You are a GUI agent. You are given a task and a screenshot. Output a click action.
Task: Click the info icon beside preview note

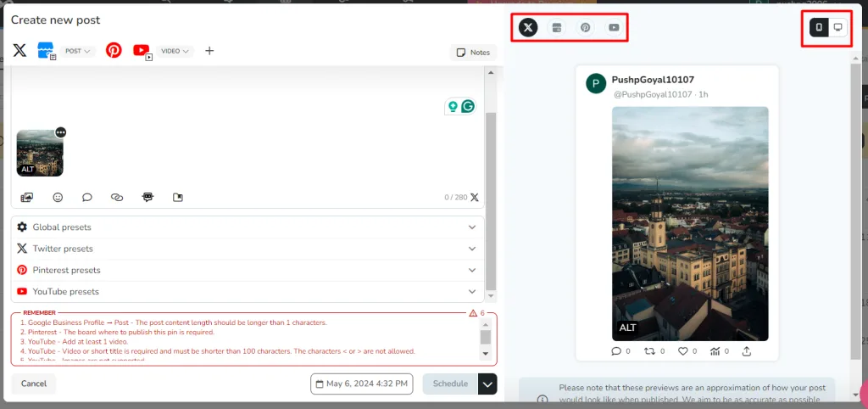click(x=543, y=399)
